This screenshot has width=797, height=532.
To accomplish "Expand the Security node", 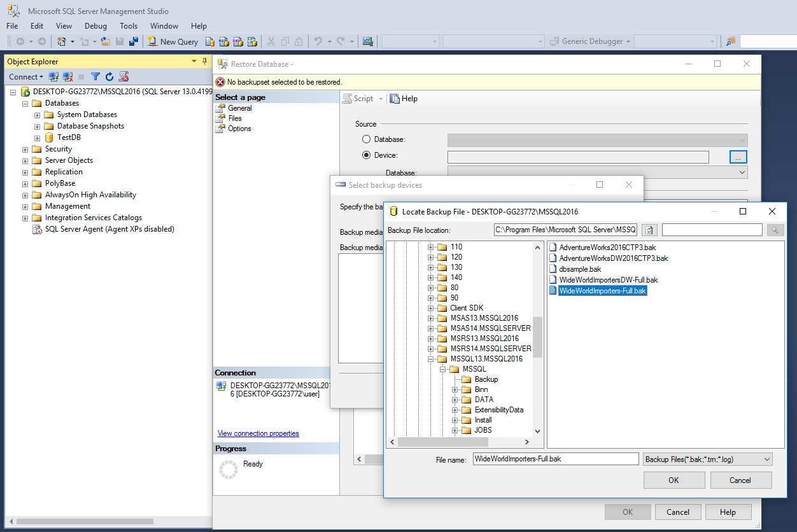I will pos(25,150).
